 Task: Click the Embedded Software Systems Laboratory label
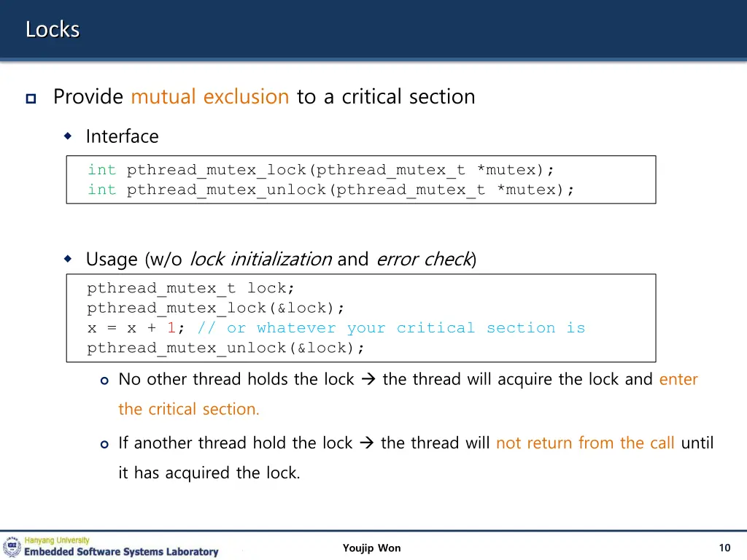click(x=122, y=552)
